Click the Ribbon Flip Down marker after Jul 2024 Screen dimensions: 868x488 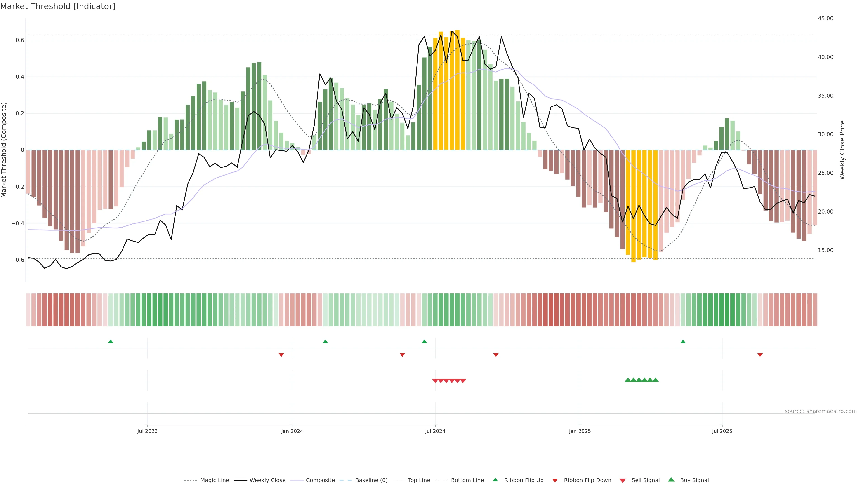pyautogui.click(x=496, y=355)
